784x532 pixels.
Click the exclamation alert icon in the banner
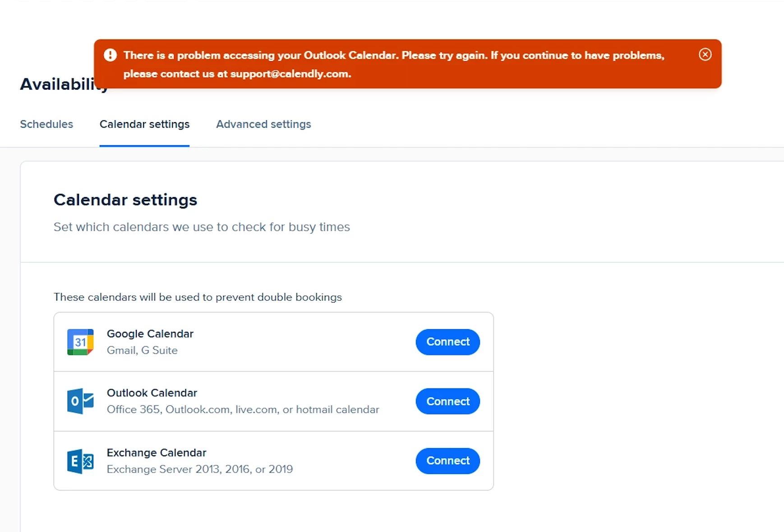coord(110,55)
